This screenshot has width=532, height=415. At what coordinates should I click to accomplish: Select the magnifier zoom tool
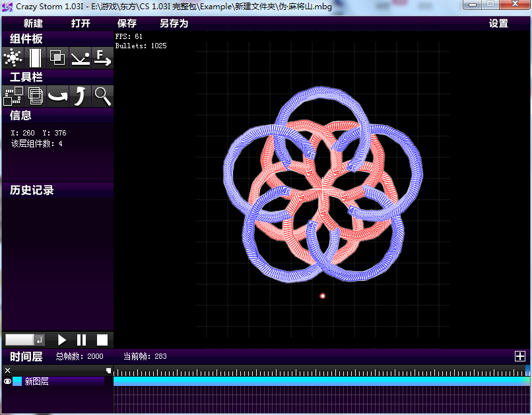[102, 96]
